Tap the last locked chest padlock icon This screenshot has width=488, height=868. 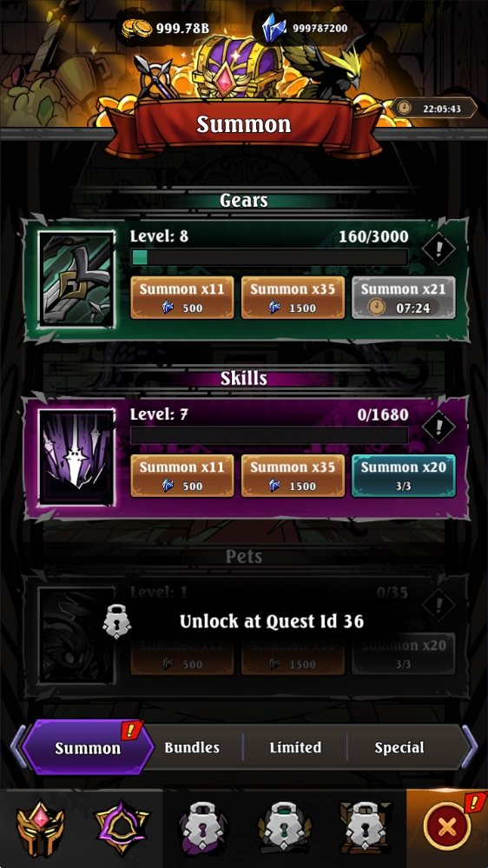click(x=366, y=829)
